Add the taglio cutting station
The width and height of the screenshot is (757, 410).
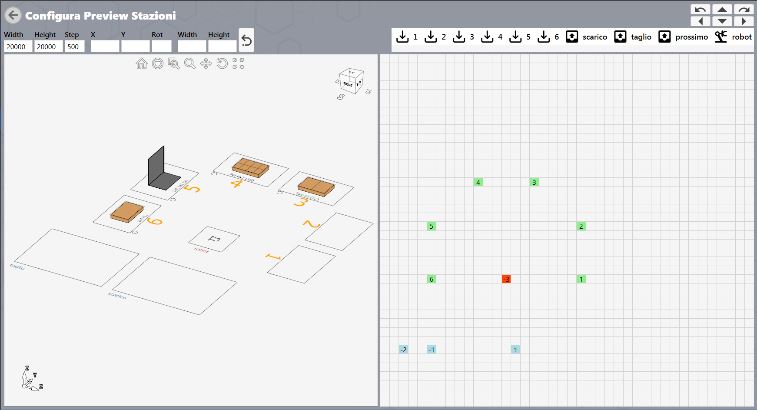coord(632,37)
